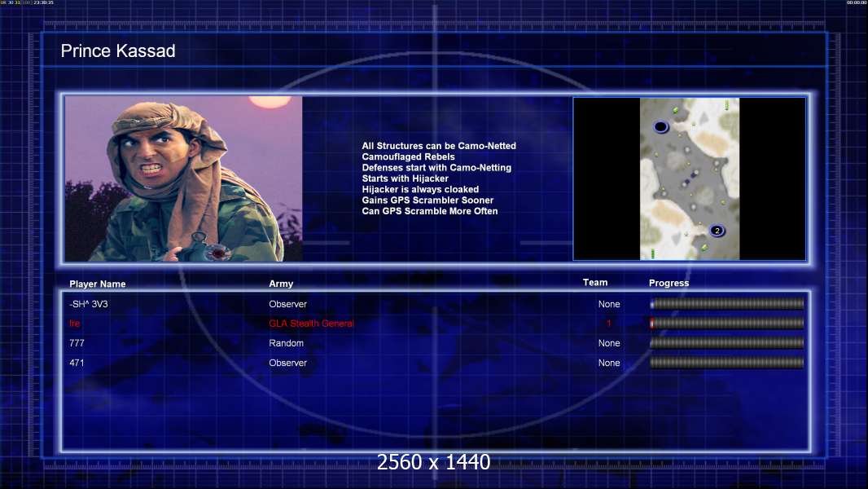Click the map preview thumbnail

tap(689, 178)
